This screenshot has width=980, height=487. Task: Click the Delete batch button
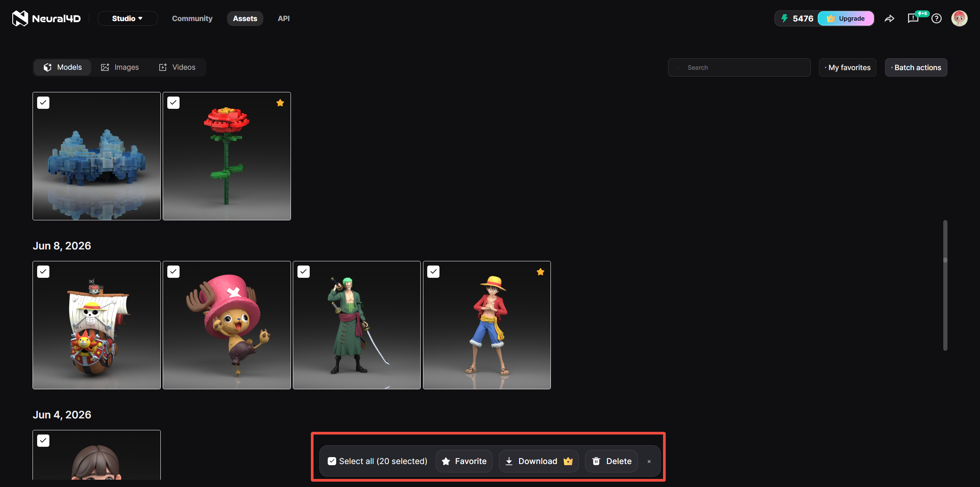coord(611,461)
